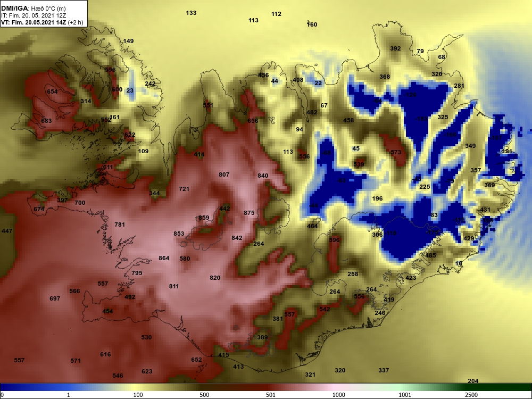Click the map value "864"

point(164,258)
